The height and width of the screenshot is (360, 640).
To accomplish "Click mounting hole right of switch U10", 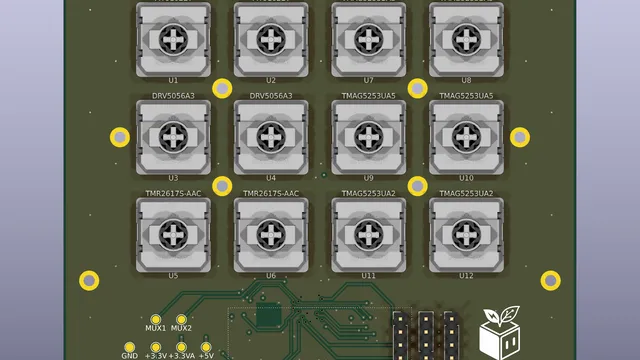I will coord(520,138).
